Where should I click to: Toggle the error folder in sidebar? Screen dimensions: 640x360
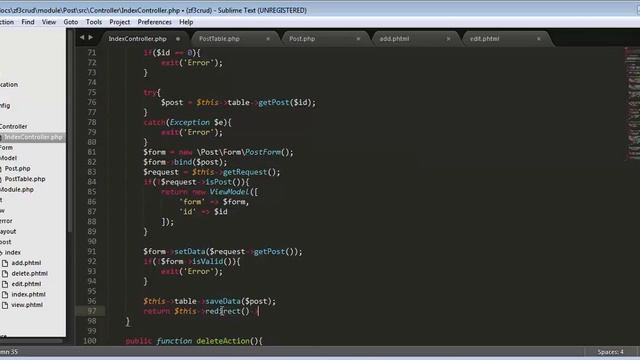6,221
